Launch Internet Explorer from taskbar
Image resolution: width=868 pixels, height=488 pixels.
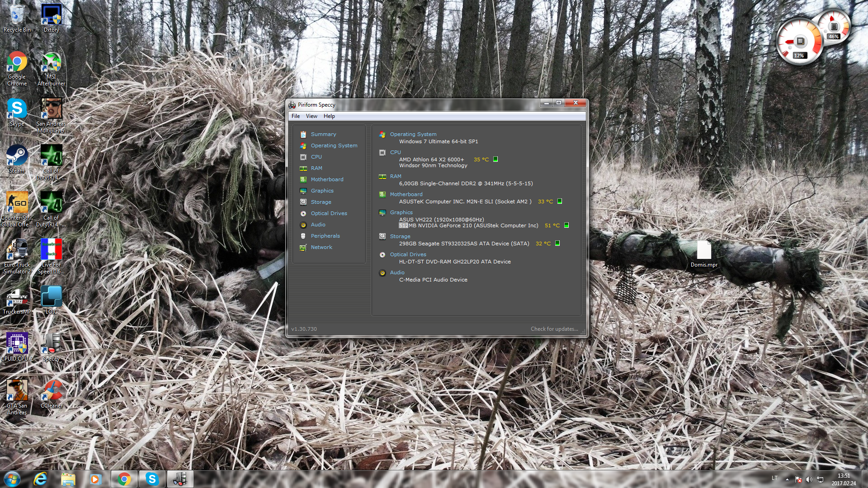pos(40,479)
